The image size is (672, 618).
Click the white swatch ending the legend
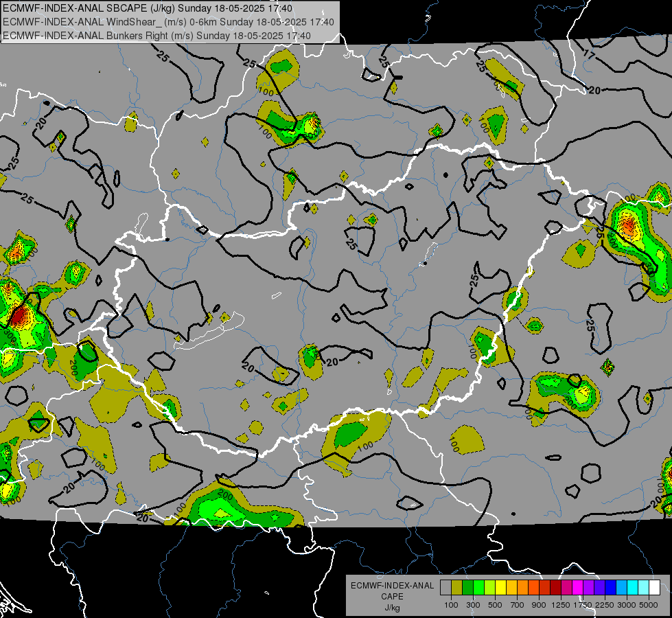coord(654,587)
